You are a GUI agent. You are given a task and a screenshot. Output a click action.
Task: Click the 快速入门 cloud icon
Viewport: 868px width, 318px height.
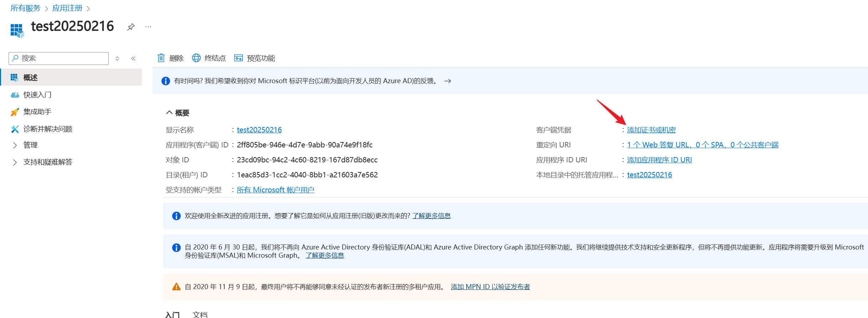[x=15, y=95]
